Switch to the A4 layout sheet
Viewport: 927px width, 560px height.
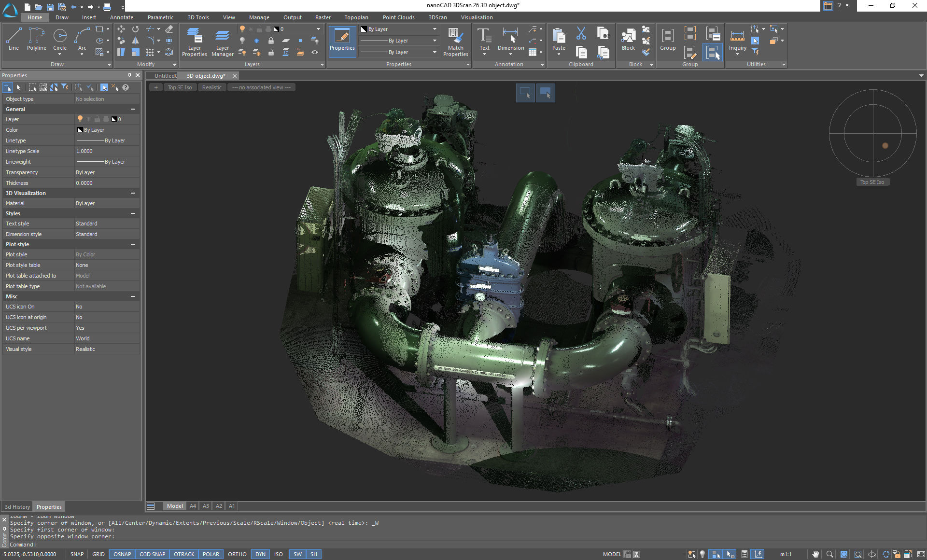coord(193,506)
